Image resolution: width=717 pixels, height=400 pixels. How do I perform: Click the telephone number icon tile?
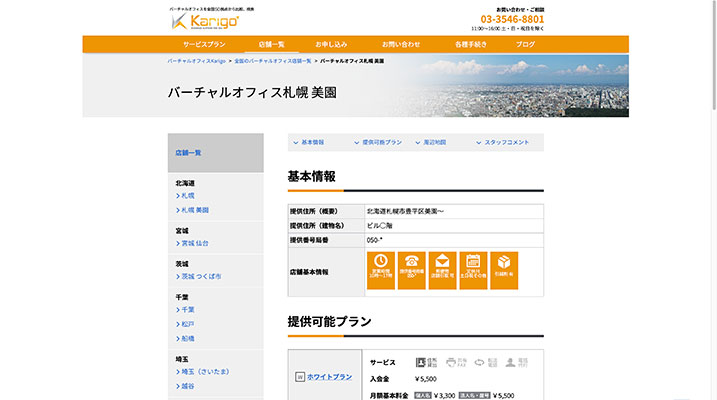412,270
